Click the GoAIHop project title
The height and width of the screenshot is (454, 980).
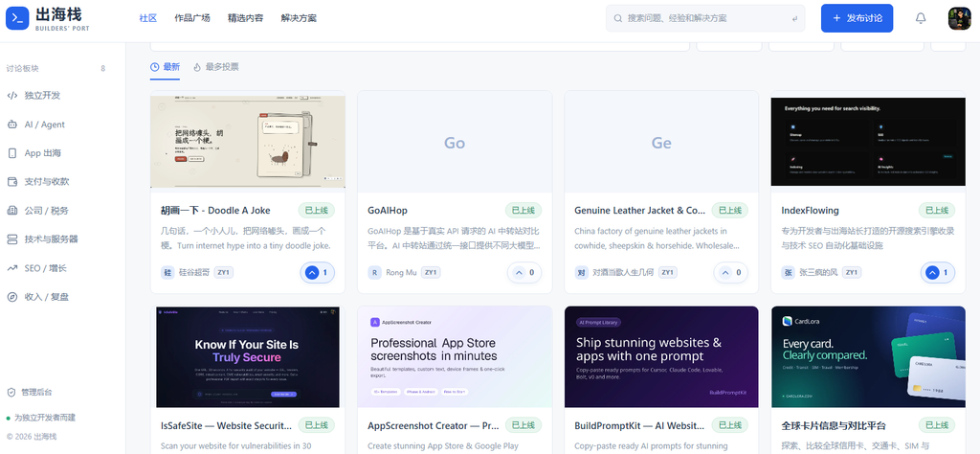coord(388,211)
